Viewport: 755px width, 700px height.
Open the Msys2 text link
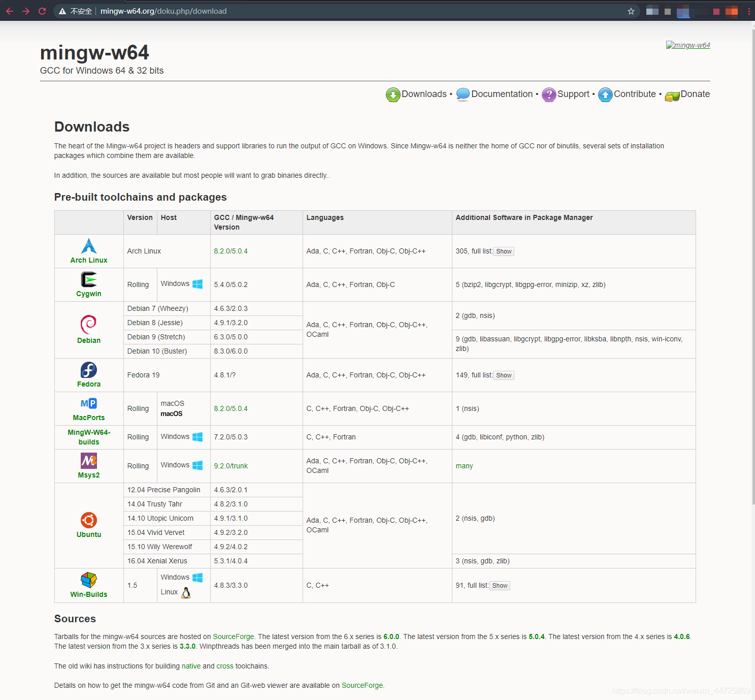(x=89, y=475)
